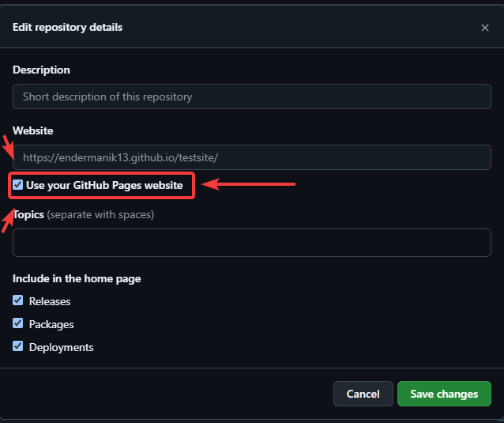Click the Packages label text
Image resolution: width=504 pixels, height=423 pixels.
(x=51, y=325)
